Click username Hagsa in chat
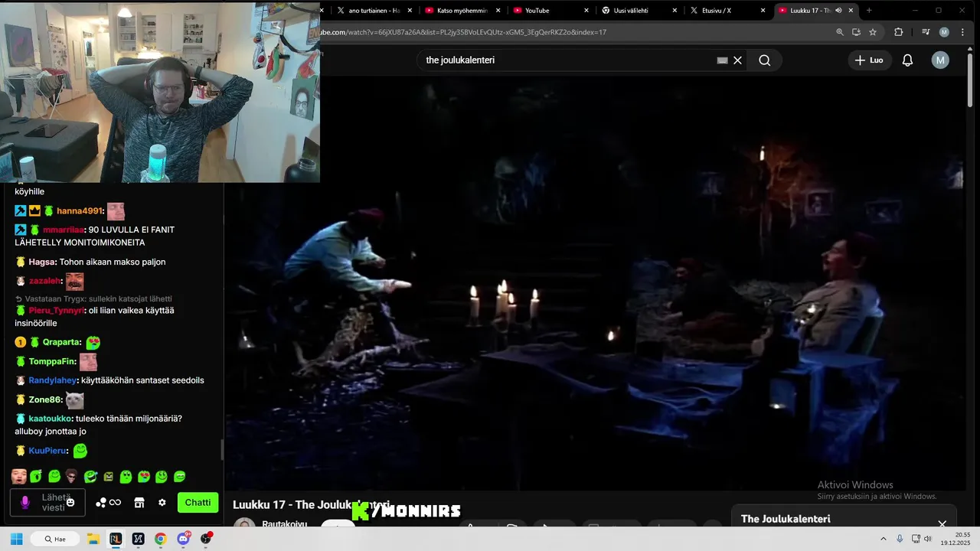Screen dimensions: 980x551 click(x=42, y=262)
